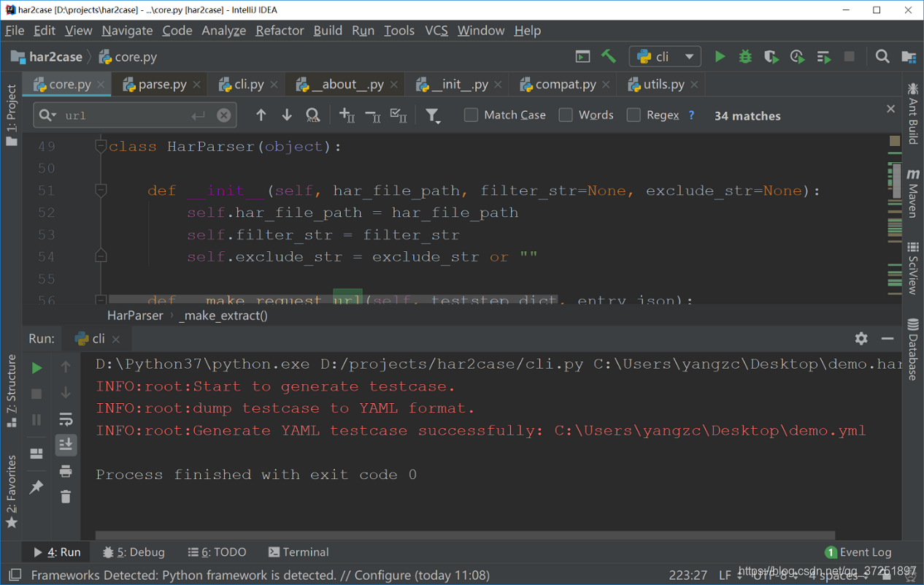The width and height of the screenshot is (924, 585).
Task: Select all occurrences icon in search bar
Action: [399, 115]
